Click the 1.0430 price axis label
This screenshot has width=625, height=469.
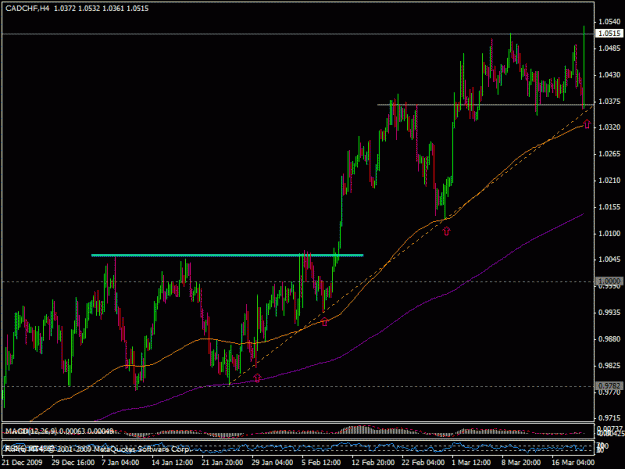[609, 75]
